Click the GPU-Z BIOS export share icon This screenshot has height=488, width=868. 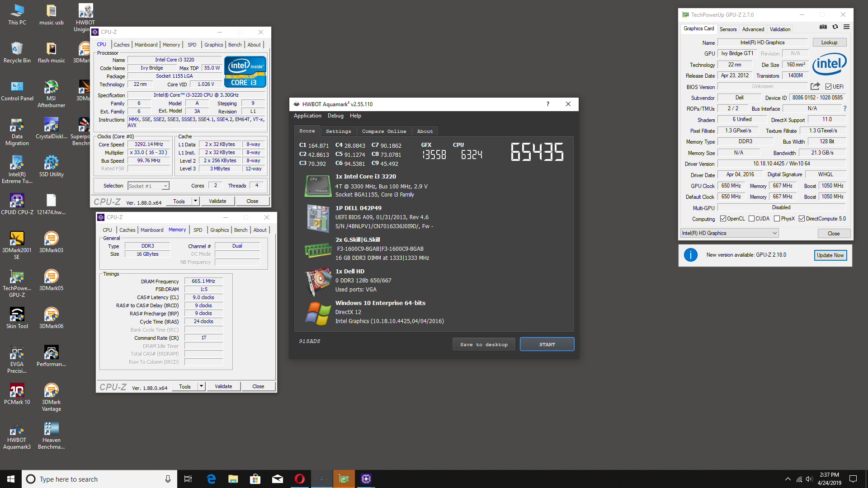815,86
